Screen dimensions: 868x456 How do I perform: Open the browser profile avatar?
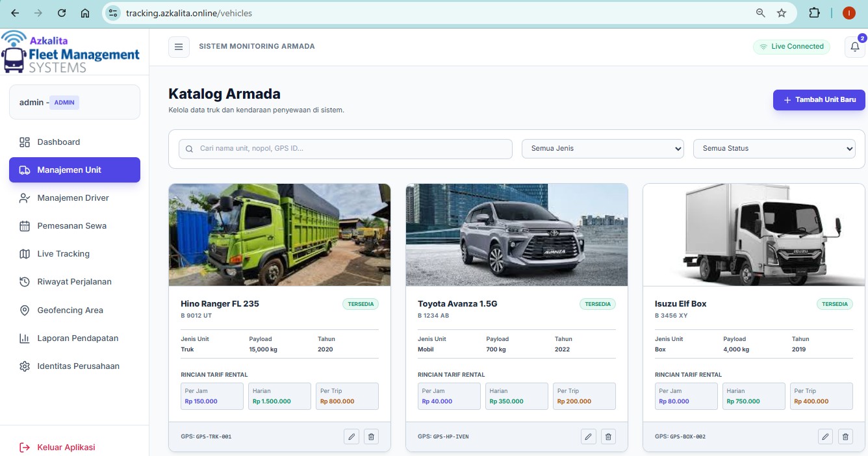[x=849, y=13]
